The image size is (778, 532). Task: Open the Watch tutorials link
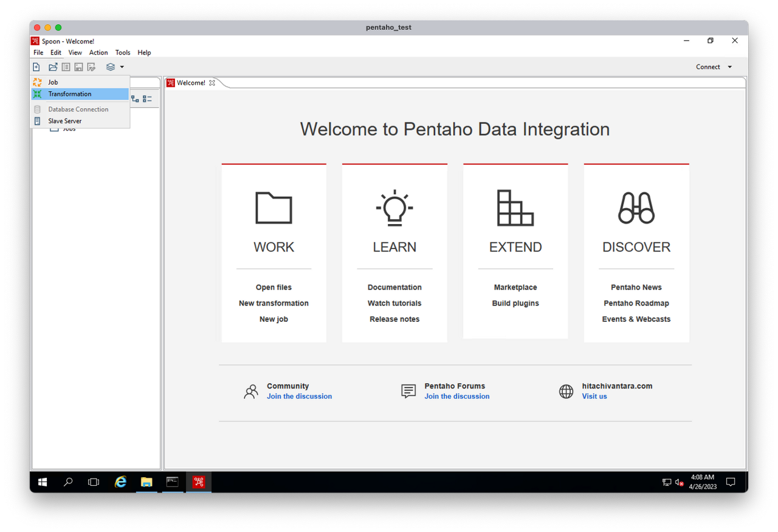coord(394,303)
